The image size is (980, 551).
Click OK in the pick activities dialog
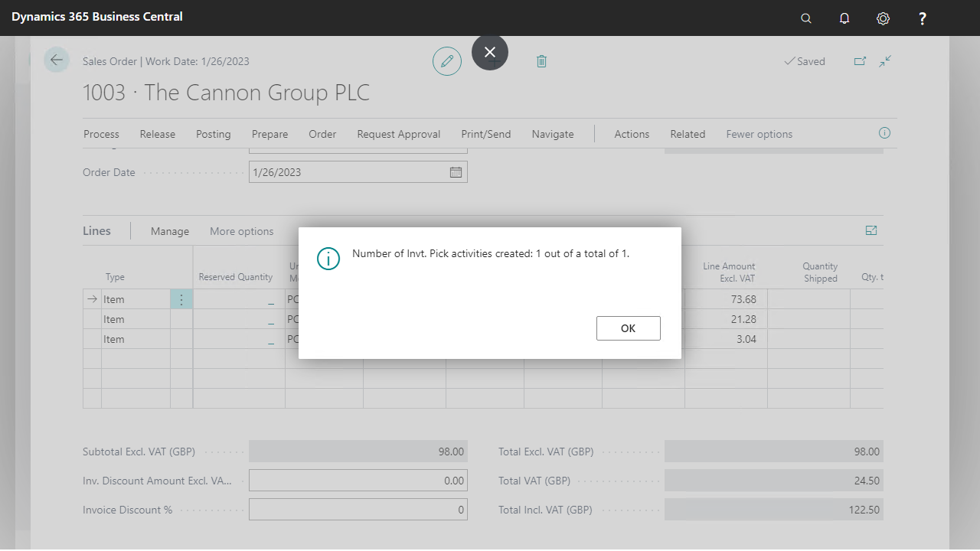(628, 328)
